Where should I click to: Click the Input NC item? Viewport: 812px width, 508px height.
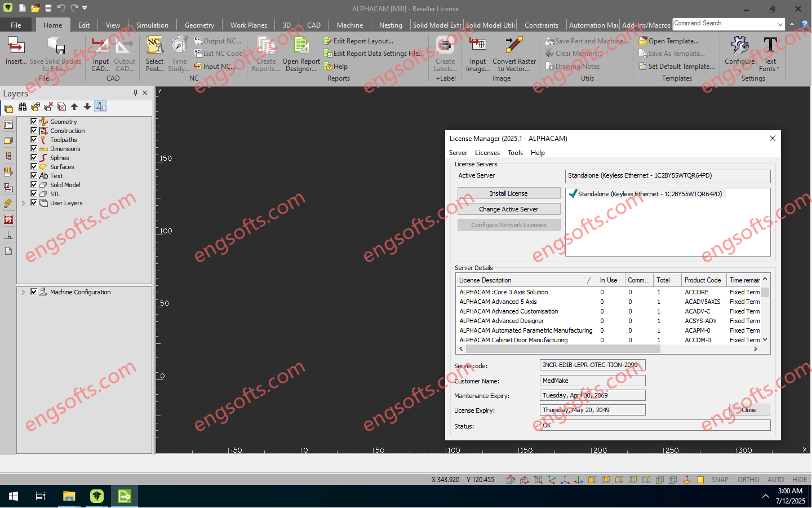pyautogui.click(x=215, y=67)
